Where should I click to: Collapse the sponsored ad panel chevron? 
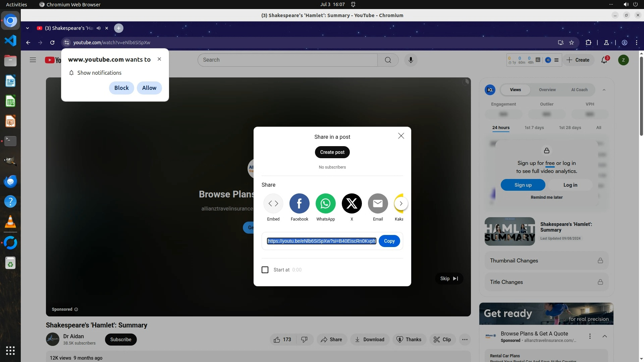(604, 336)
